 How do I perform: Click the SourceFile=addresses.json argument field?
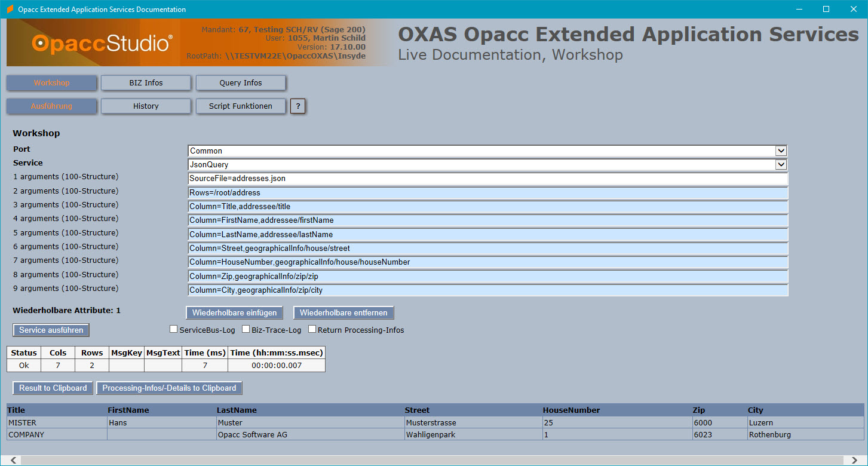coord(487,179)
